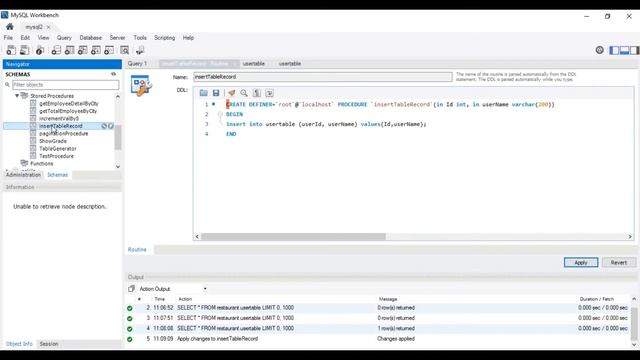The image size is (640, 360).
Task: Click the navigator tree vertical scrollbar thumb
Action: pos(118,138)
